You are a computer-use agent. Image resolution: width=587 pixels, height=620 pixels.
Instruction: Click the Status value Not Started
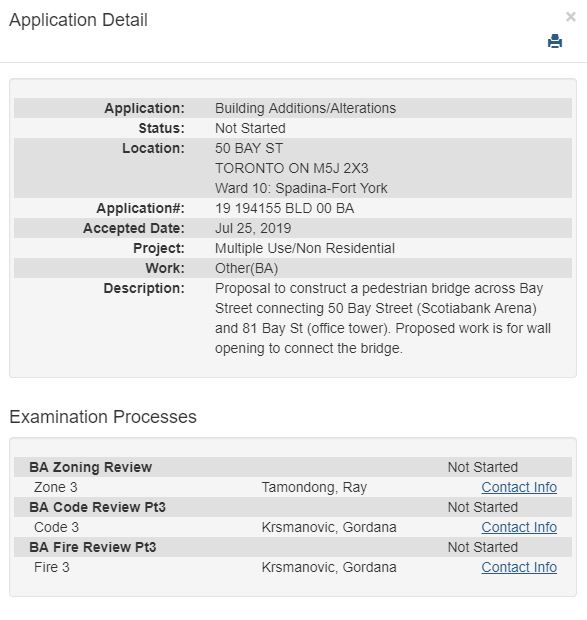coord(250,129)
